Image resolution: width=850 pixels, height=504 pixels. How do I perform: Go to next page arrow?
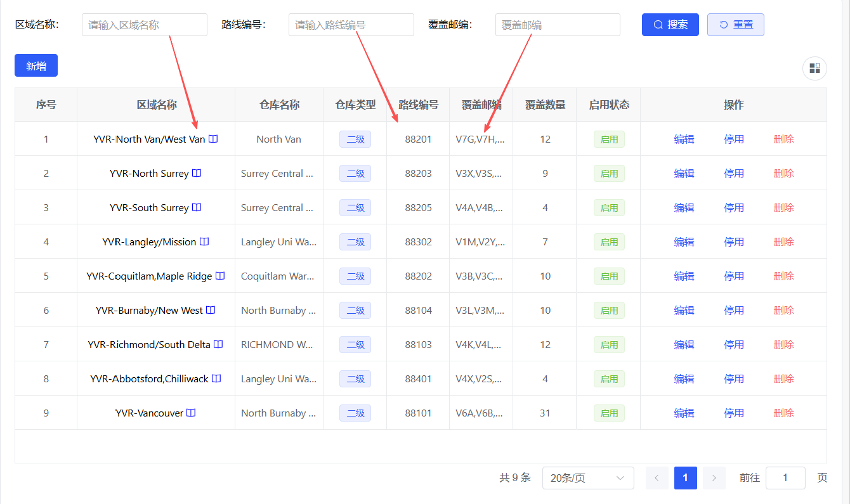714,478
